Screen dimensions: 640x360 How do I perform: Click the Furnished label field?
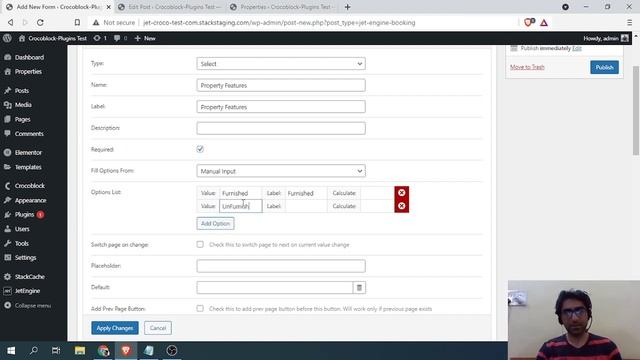[x=306, y=193]
